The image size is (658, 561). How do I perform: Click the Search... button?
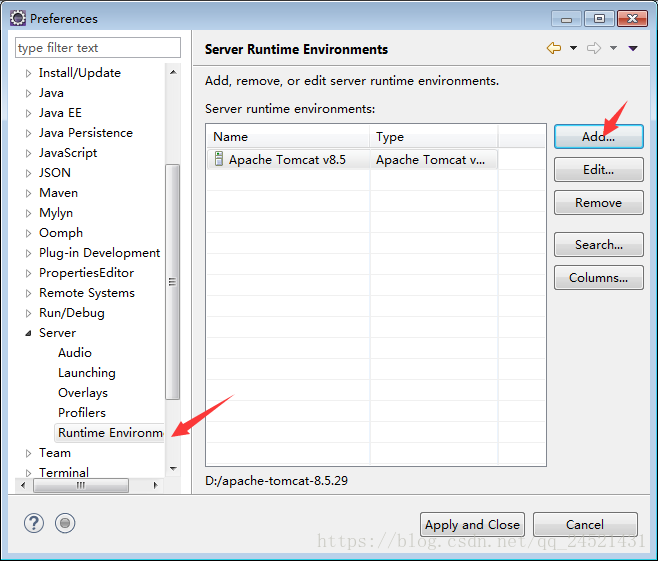coord(598,245)
